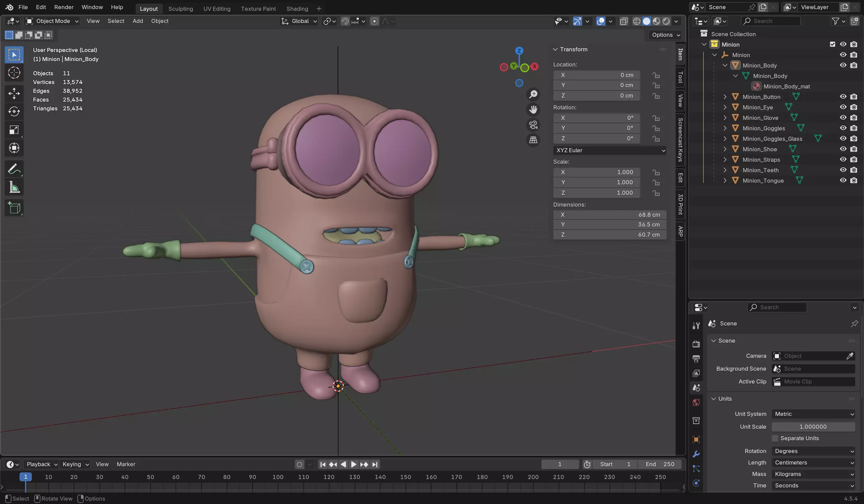
Task: Open sidebar Tool tab
Action: pyautogui.click(x=681, y=77)
